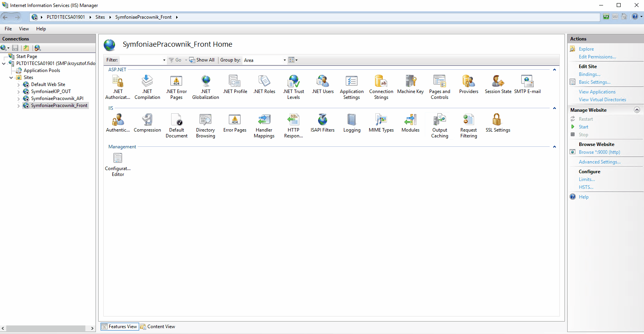The height and width of the screenshot is (334, 644).
Task: Click View Virtual Directories link
Action: pyautogui.click(x=602, y=100)
